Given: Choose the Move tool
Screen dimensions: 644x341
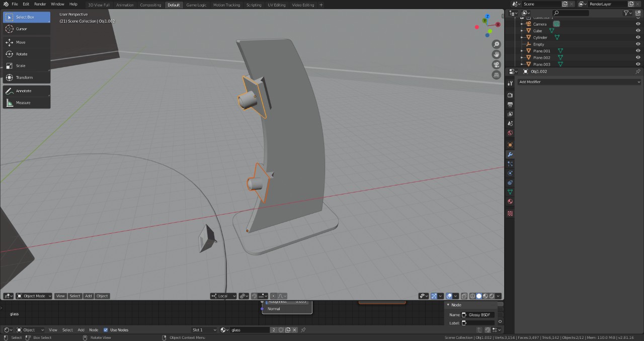Looking at the screenshot, I should click(27, 42).
